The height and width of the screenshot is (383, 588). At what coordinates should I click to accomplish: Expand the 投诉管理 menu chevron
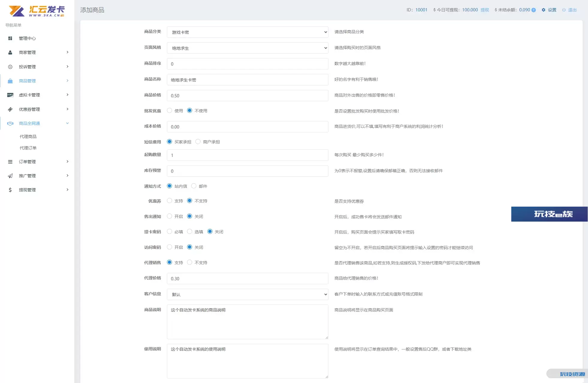click(x=67, y=66)
